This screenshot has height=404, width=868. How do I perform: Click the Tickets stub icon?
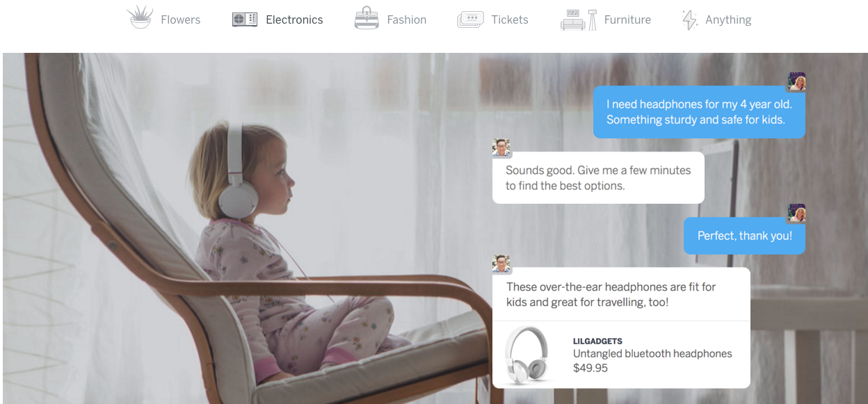pos(470,19)
